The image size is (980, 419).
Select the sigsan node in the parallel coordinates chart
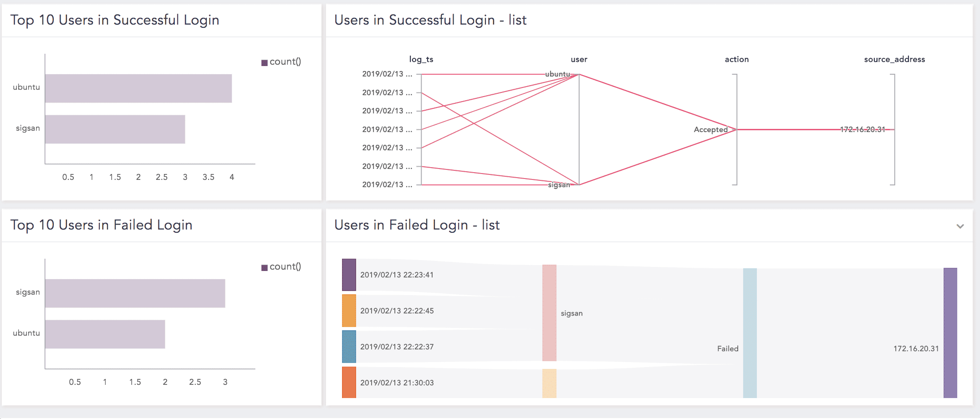point(559,185)
